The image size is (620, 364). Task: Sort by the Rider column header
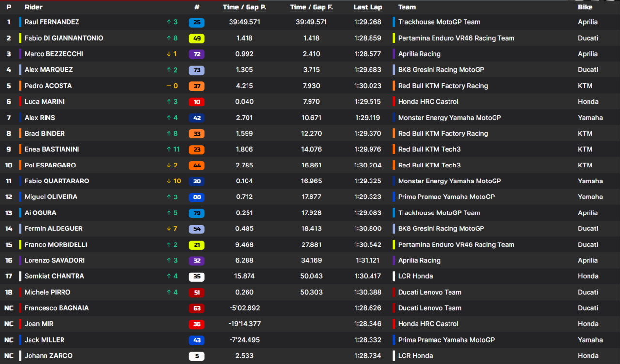(x=33, y=7)
